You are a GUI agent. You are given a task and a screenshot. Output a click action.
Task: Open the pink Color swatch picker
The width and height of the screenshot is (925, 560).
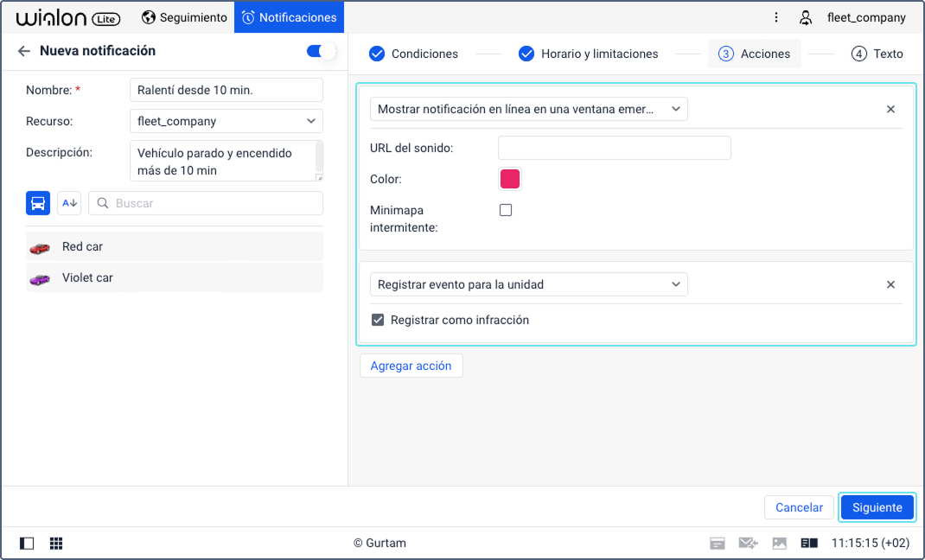(510, 179)
